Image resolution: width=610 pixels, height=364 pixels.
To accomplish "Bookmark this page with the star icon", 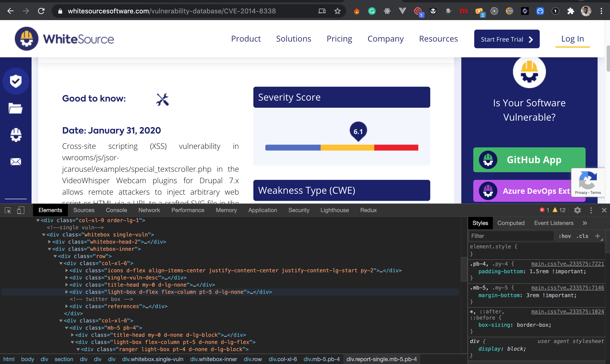I will pyautogui.click(x=338, y=11).
